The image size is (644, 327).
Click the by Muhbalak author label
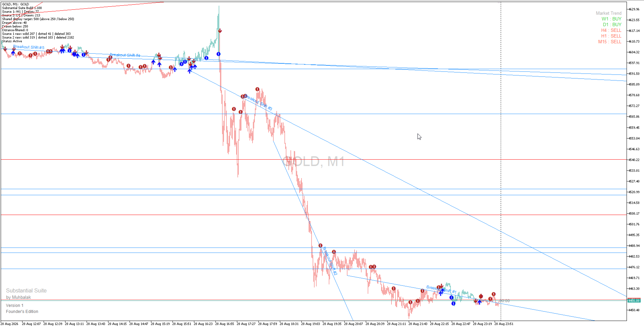(x=18, y=297)
